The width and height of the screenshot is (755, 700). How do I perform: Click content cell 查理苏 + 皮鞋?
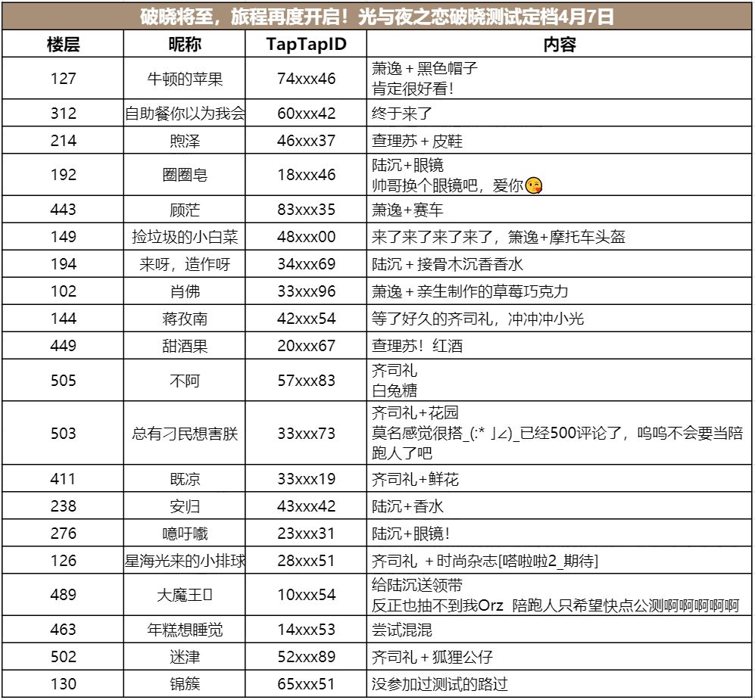559,141
